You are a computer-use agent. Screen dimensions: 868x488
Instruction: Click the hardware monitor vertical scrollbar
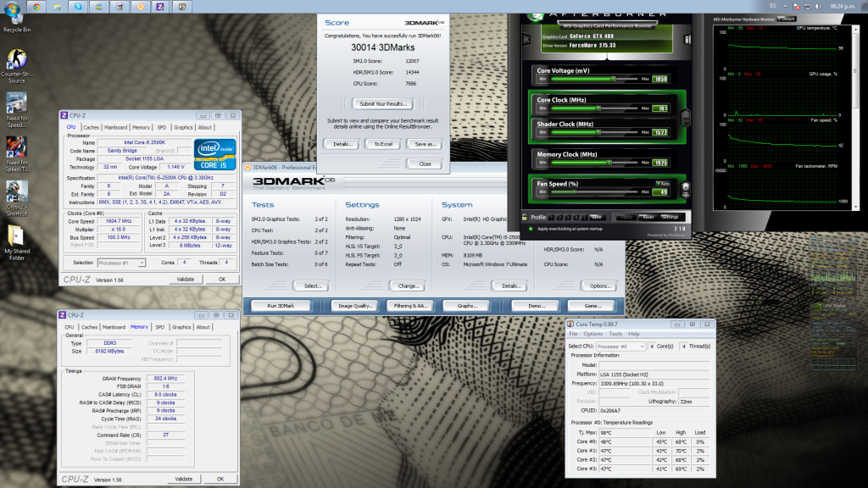pyautogui.click(x=856, y=117)
